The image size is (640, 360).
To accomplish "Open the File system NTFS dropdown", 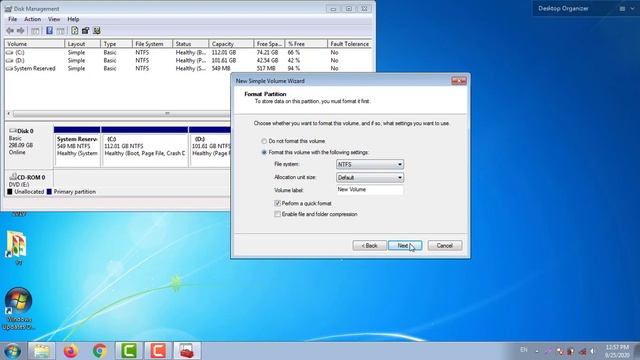I will click(x=370, y=164).
